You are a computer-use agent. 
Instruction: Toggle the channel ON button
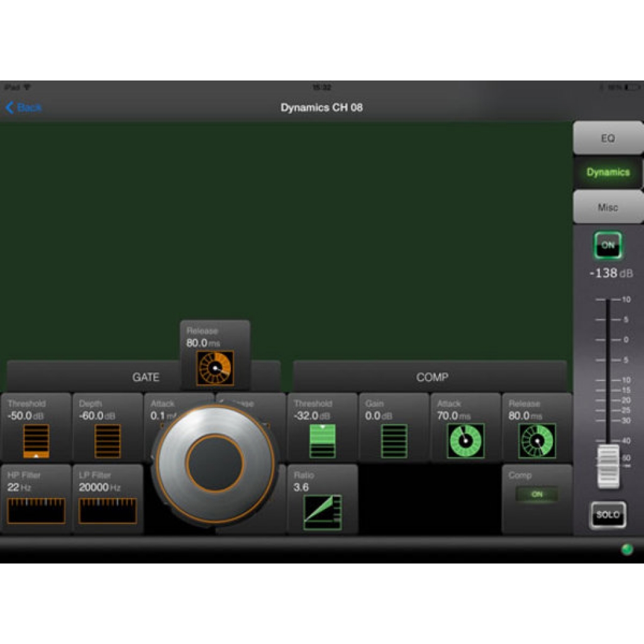pos(608,245)
